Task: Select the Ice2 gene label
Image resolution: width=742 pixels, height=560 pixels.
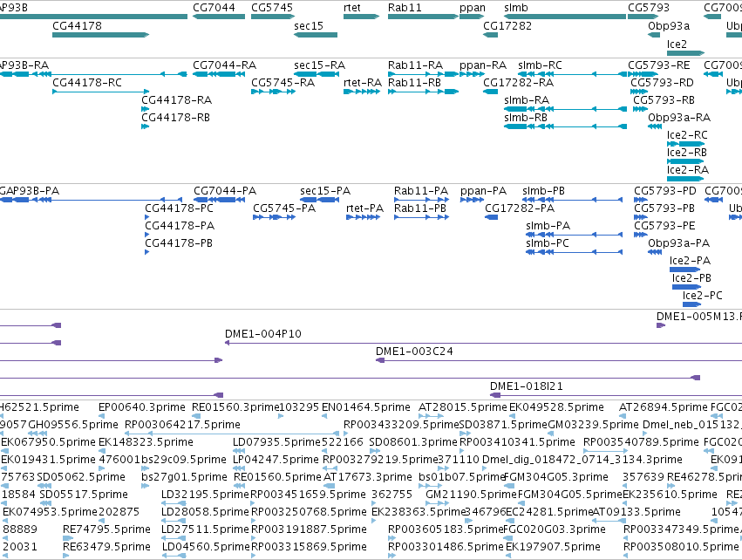Action: pos(677,44)
